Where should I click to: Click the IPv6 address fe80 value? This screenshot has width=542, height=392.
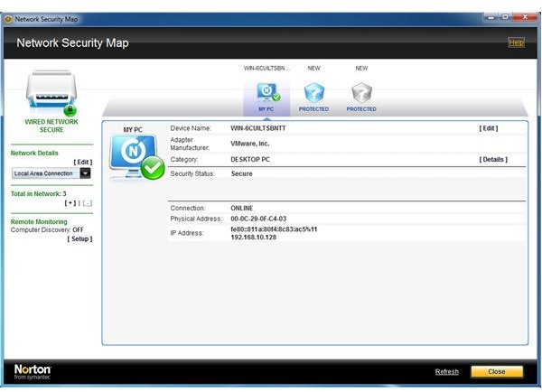point(274,229)
